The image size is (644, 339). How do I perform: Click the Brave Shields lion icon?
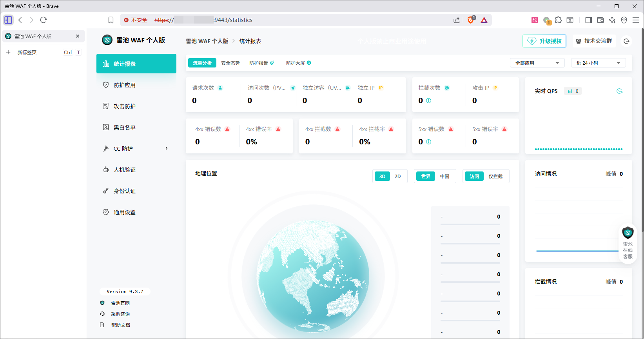(x=471, y=20)
